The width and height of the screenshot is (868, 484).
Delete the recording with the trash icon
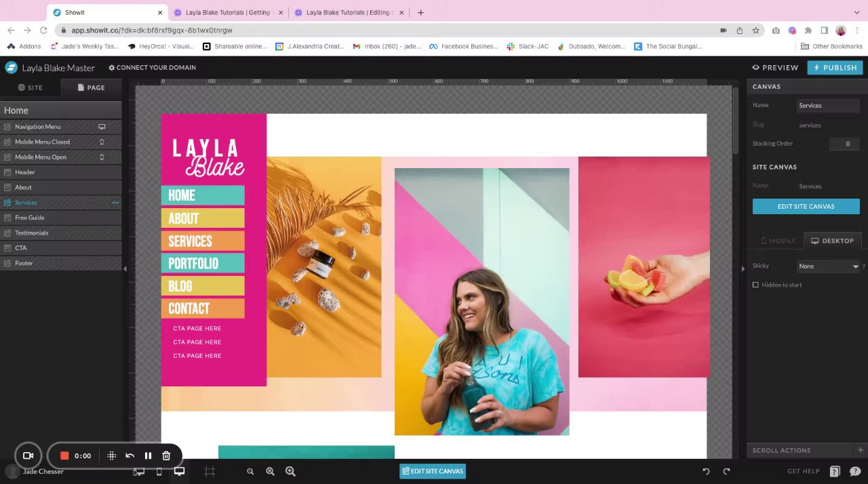click(166, 456)
